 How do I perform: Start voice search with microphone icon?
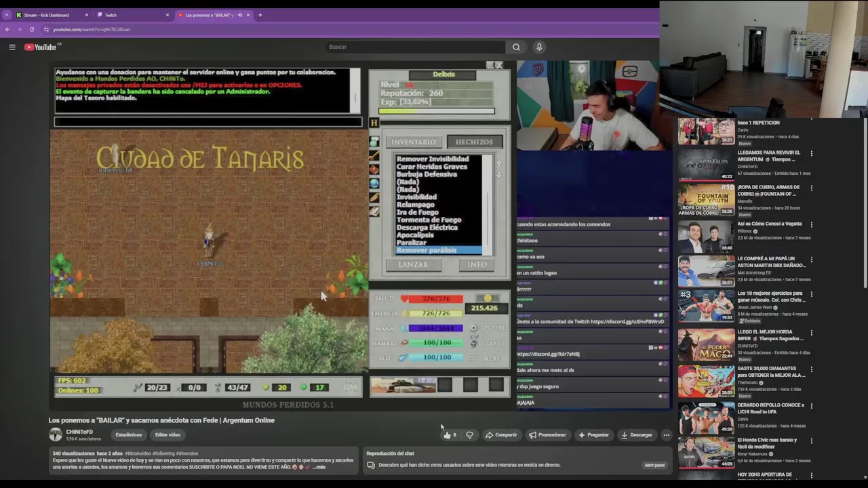[x=539, y=47]
